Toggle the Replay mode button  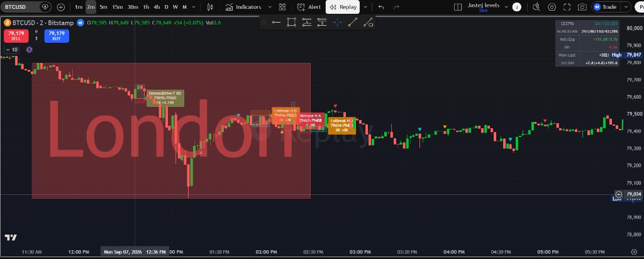point(343,7)
